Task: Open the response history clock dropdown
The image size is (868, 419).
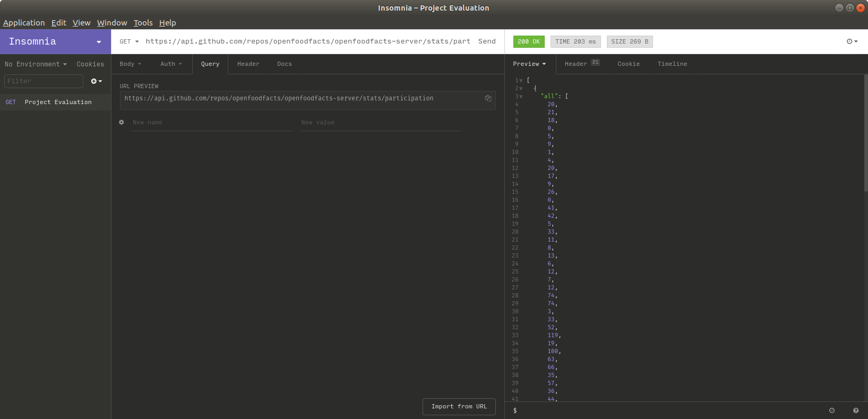Action: [x=852, y=41]
